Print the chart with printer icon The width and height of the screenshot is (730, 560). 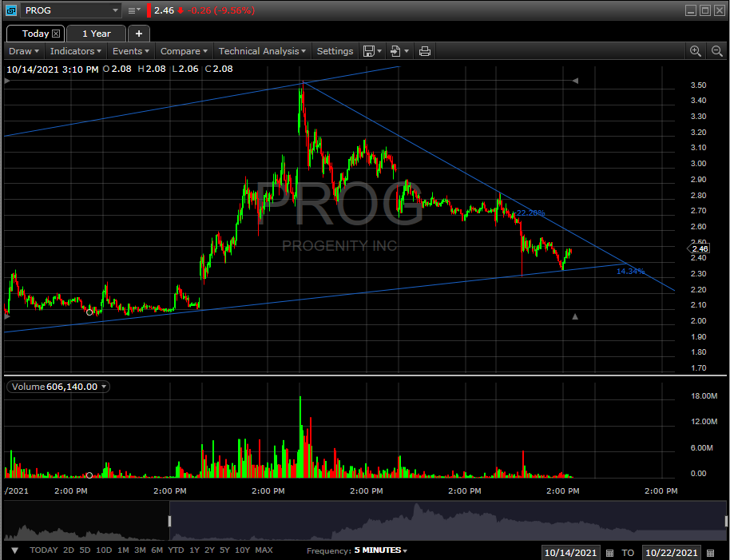[x=425, y=51]
